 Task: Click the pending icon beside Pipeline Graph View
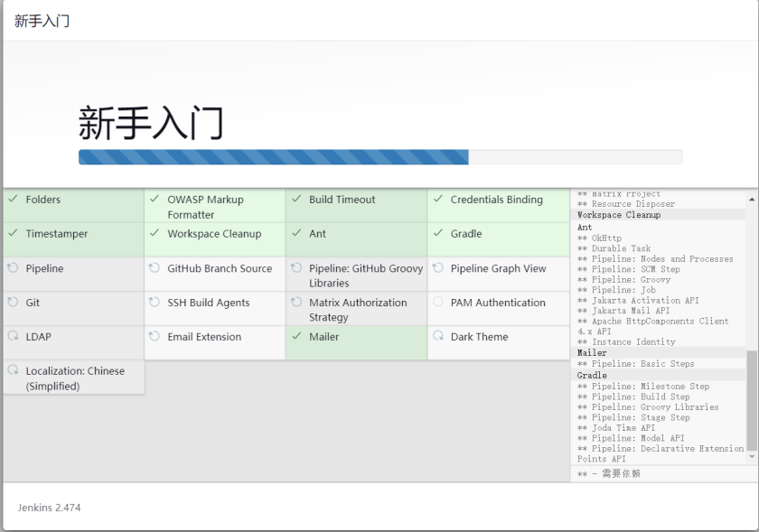pyautogui.click(x=438, y=267)
